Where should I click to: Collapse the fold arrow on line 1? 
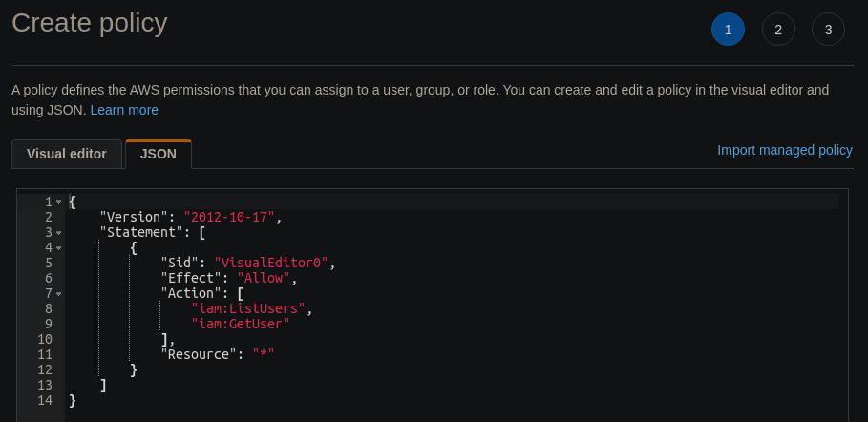(58, 202)
